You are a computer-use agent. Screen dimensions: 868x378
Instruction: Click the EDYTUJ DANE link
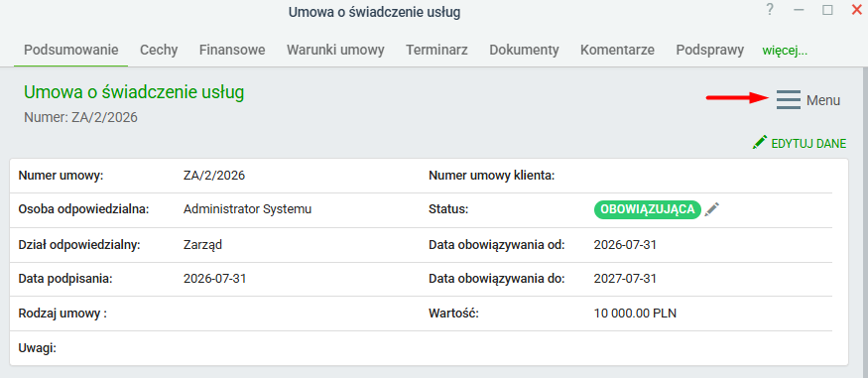tap(808, 144)
